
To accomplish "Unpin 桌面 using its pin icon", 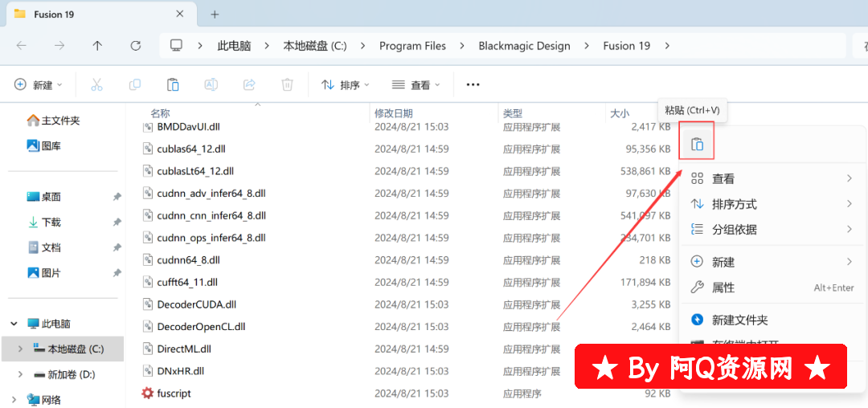I will pyautogui.click(x=117, y=197).
